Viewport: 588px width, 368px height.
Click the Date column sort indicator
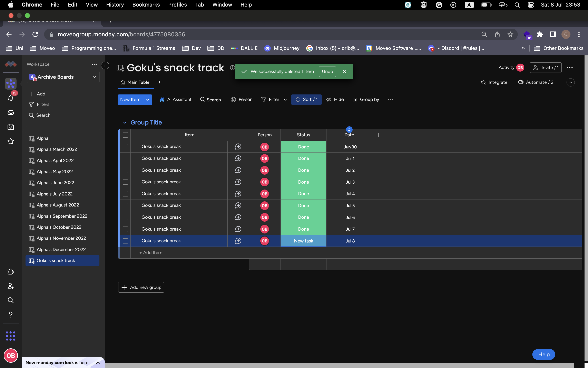(x=349, y=129)
